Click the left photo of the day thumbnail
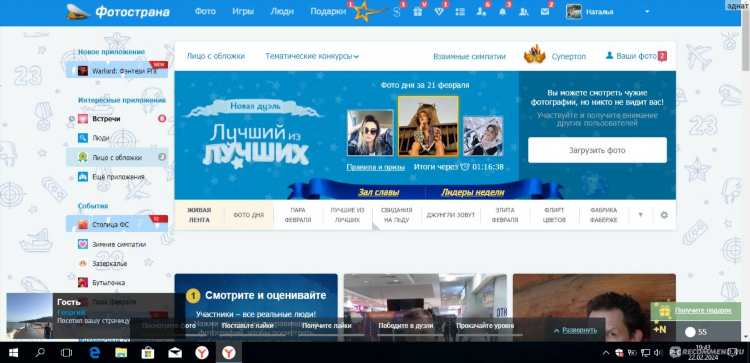750x363 pixels. pos(370,132)
